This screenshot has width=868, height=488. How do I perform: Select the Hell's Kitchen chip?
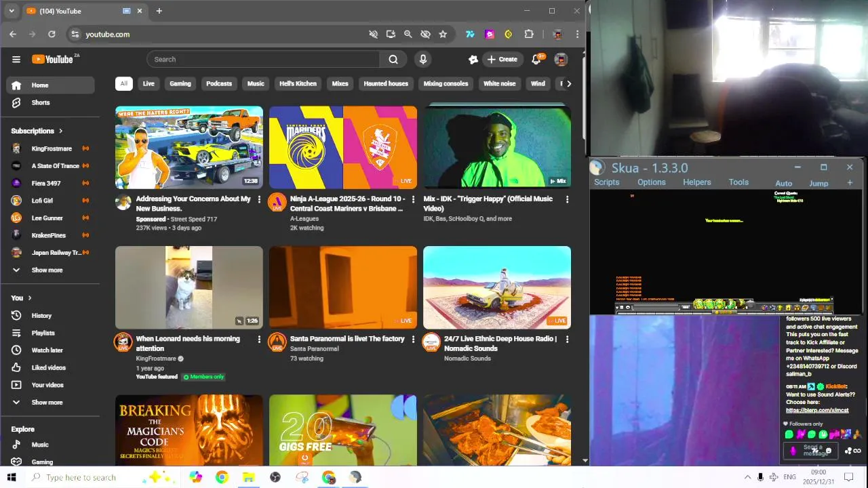[x=298, y=83]
